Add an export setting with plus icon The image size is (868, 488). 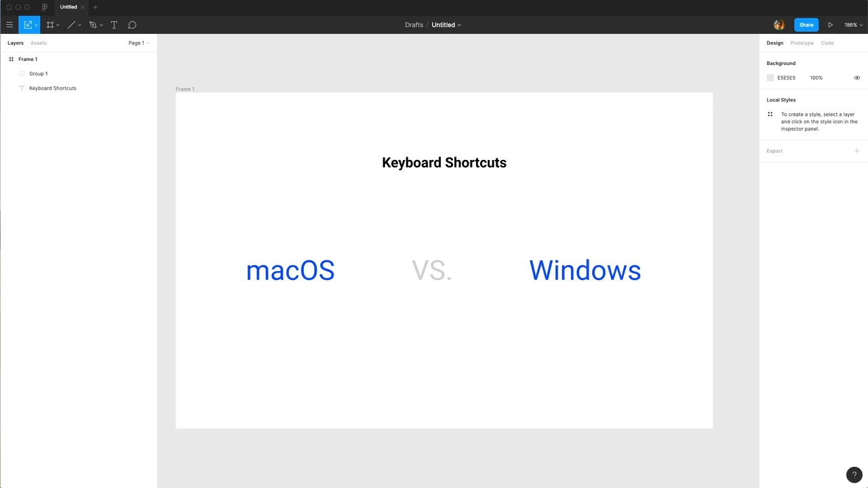tap(857, 150)
